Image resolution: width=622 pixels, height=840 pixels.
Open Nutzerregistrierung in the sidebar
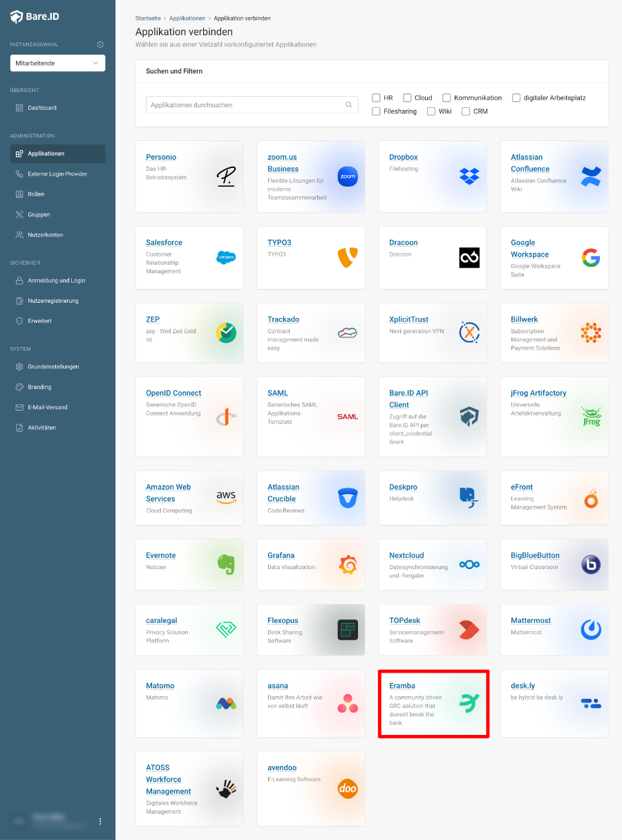[58, 301]
